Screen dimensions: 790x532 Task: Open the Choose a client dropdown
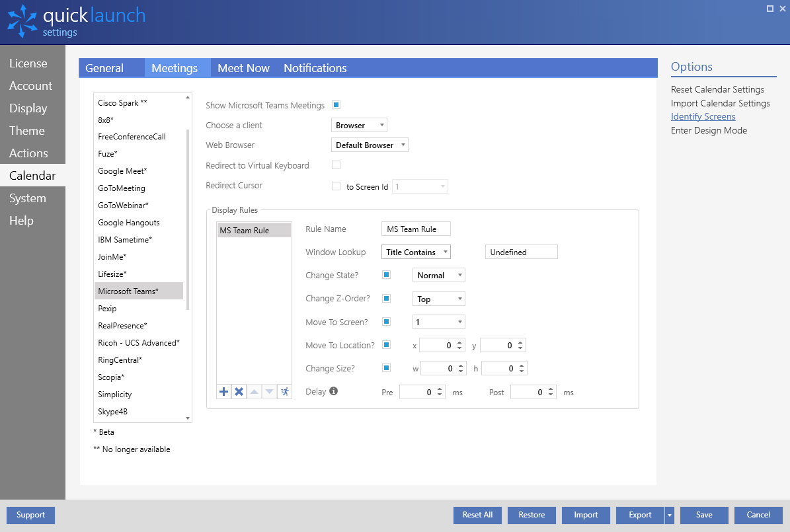pyautogui.click(x=359, y=125)
